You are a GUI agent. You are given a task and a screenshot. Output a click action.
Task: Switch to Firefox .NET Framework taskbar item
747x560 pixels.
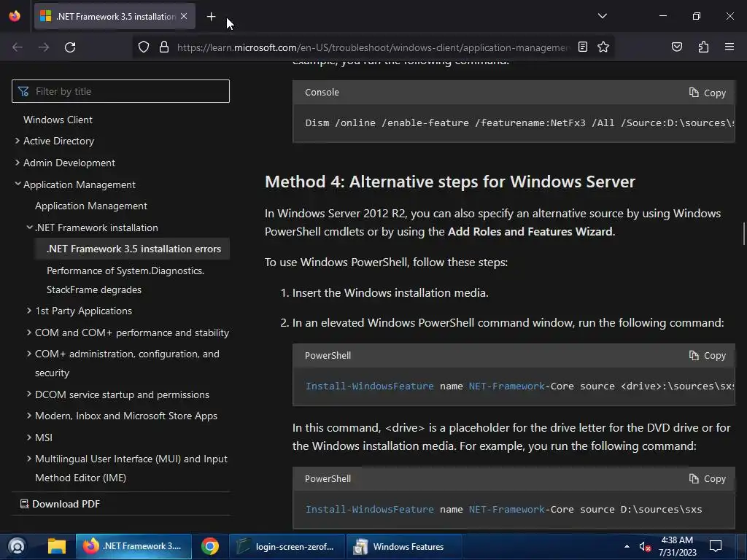coord(133,546)
